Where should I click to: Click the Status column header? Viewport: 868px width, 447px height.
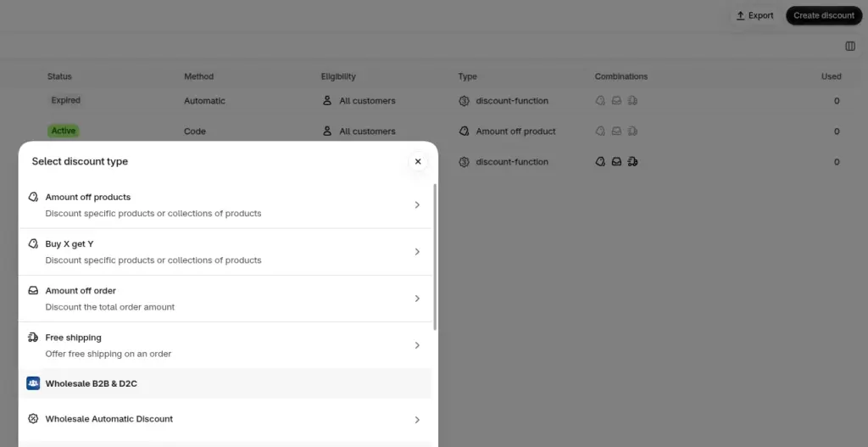[59, 76]
